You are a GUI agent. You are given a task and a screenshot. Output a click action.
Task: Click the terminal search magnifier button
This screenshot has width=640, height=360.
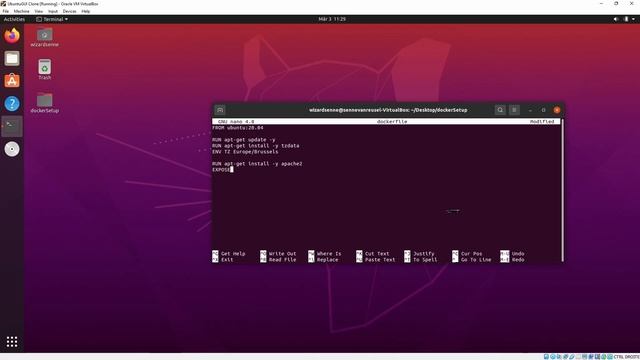click(x=500, y=110)
